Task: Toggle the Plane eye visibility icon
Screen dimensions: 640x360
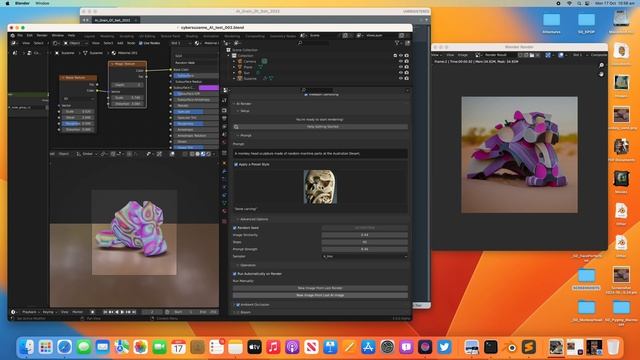Action: click(x=400, y=67)
